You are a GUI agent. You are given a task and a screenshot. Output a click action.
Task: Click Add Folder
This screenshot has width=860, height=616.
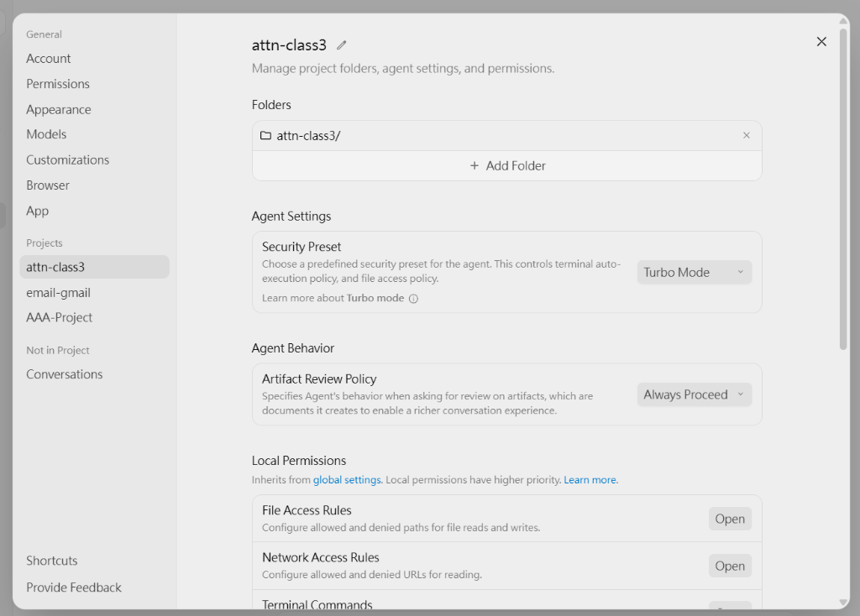506,165
